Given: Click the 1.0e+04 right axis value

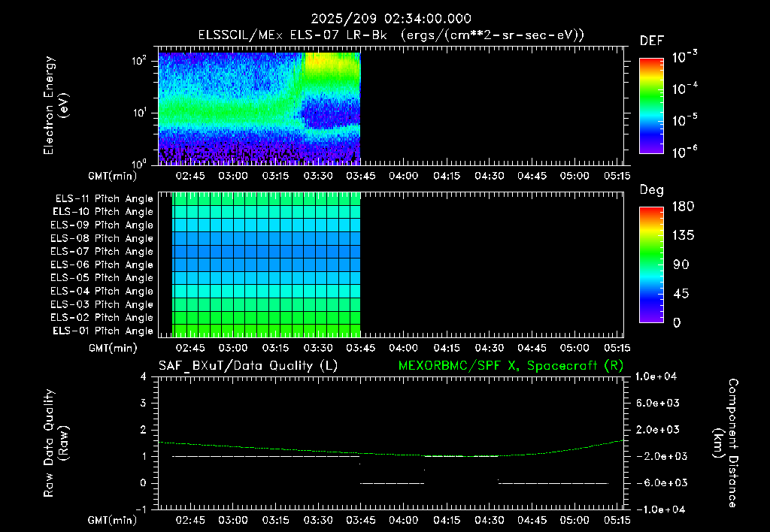Looking at the screenshot, I should pos(656,376).
